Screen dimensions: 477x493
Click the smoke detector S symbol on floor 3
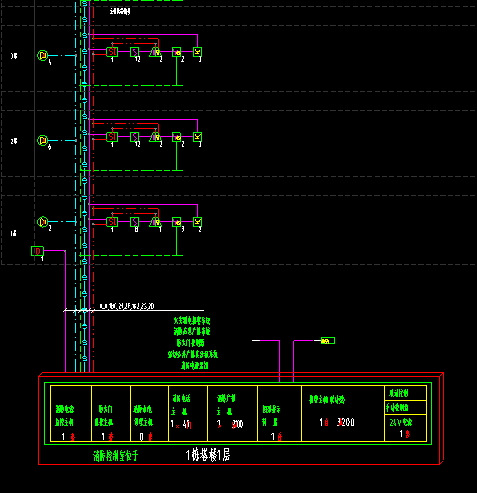coord(134,52)
